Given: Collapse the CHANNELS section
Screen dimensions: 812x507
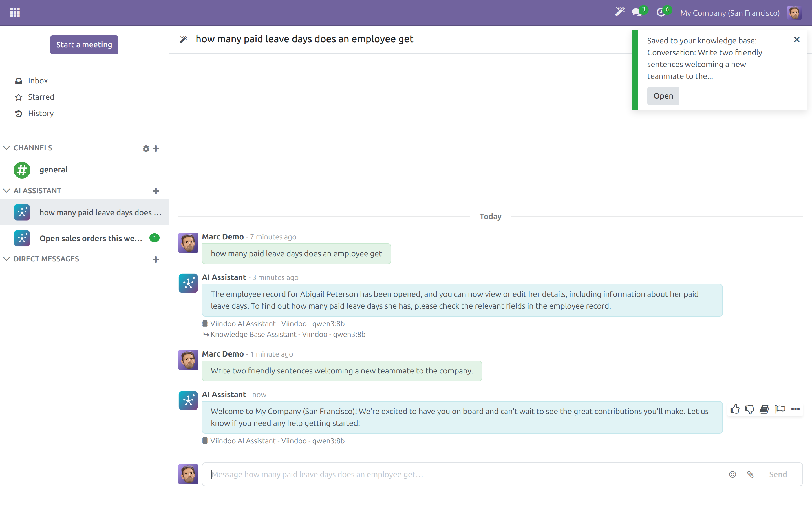Looking at the screenshot, I should tap(6, 148).
